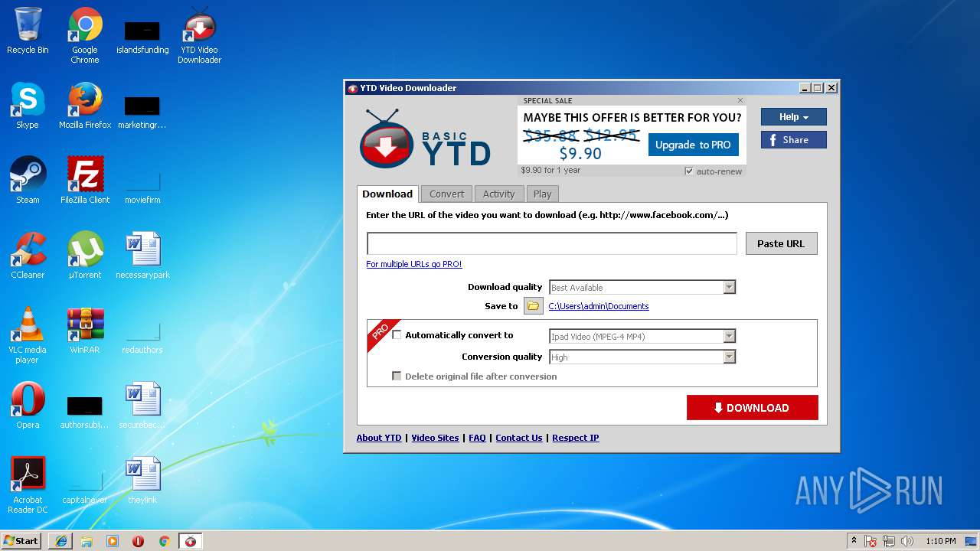Click the YTD taskbar button
Viewport: 980px width, 551px height.
click(191, 541)
